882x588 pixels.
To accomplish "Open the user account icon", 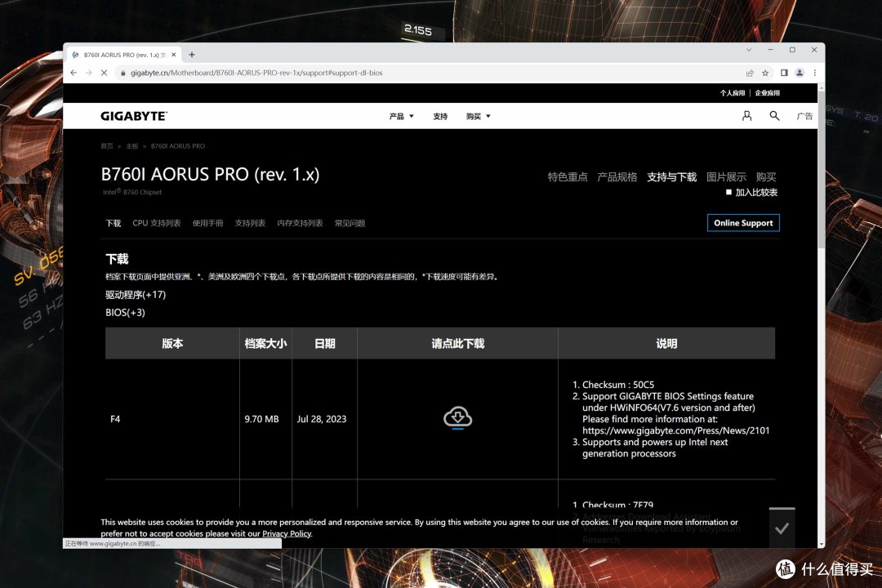I will (746, 116).
